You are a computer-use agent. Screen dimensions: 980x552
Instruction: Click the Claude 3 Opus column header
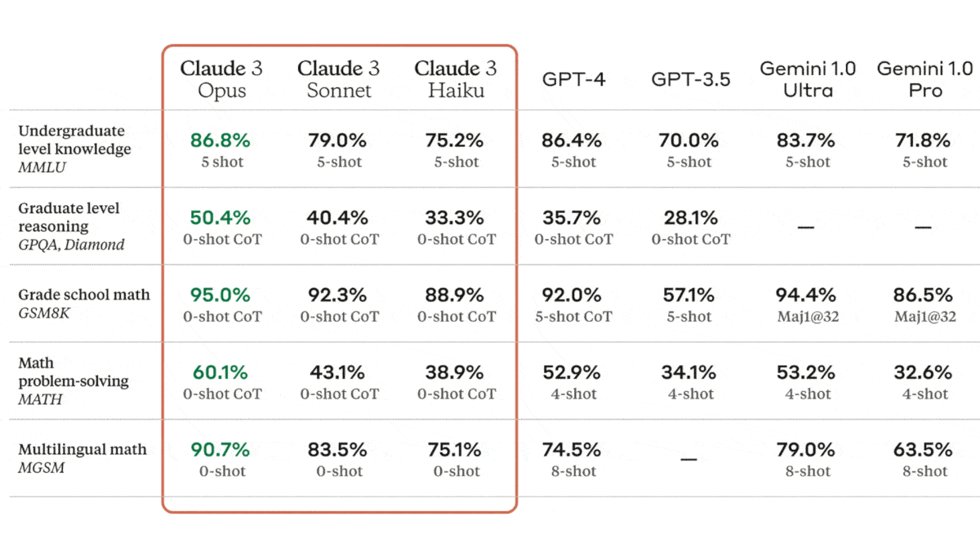pos(221,79)
